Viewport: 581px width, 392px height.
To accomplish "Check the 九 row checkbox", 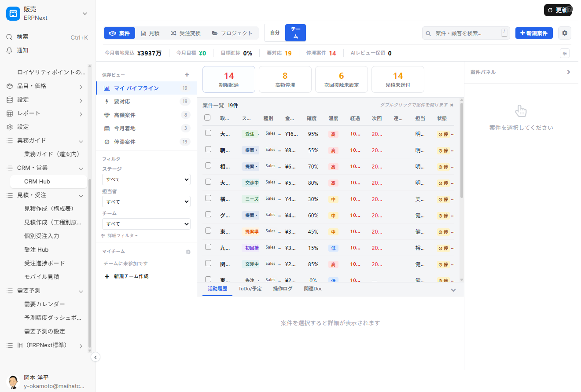I will click(x=208, y=247).
